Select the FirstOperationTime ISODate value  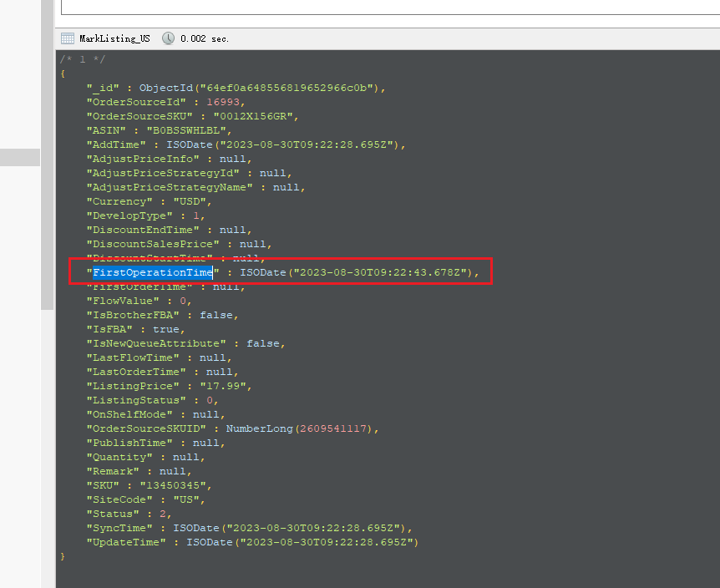pyautogui.click(x=357, y=272)
